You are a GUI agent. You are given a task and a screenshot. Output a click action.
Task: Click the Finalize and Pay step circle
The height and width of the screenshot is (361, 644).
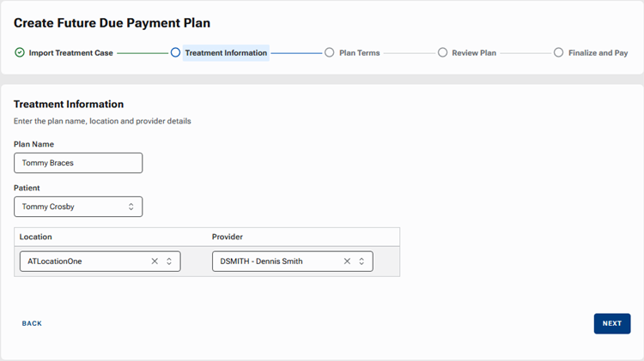pos(558,53)
